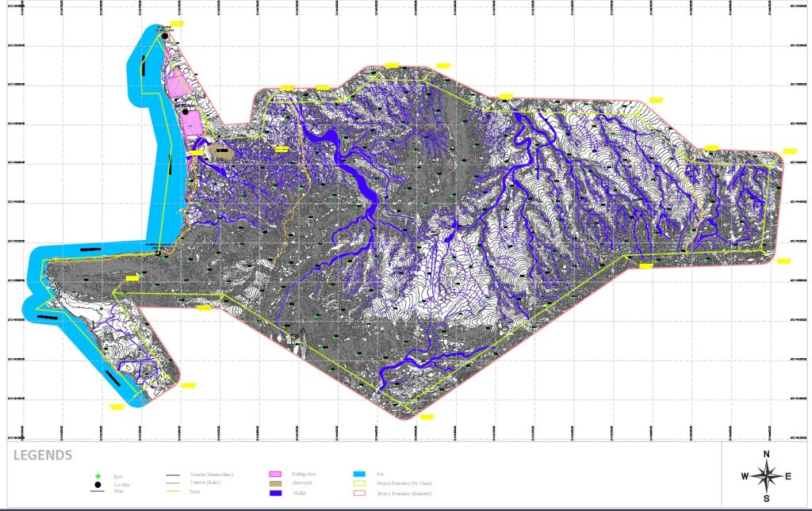This screenshot has height=511, width=812.
Task: Click the purple River line symbol in legend
Action: [98, 491]
